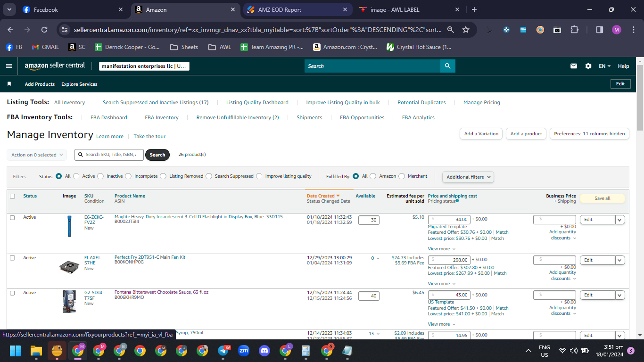The width and height of the screenshot is (644, 362).
Task: Select Fulfilled By Merchant filter
Action: click(x=402, y=176)
